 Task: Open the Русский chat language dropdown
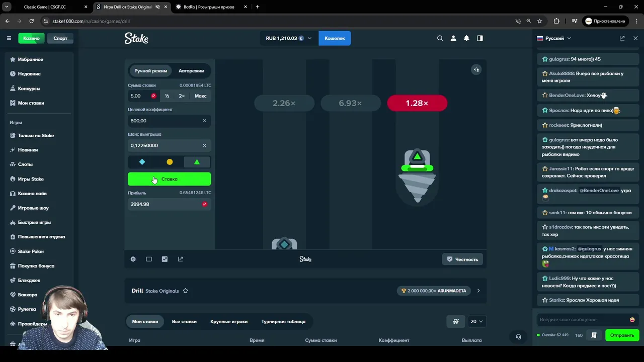(554, 38)
